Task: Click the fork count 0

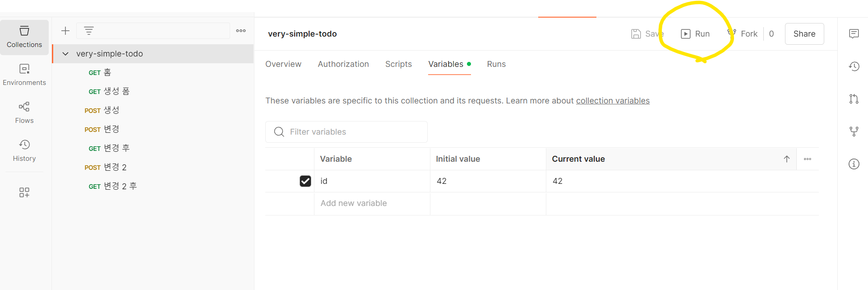Action: click(x=771, y=34)
